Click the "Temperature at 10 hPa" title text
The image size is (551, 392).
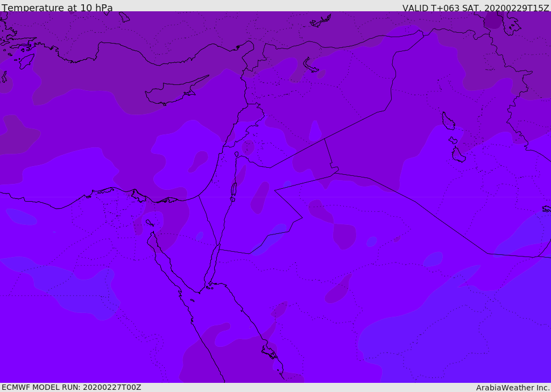[x=57, y=8]
